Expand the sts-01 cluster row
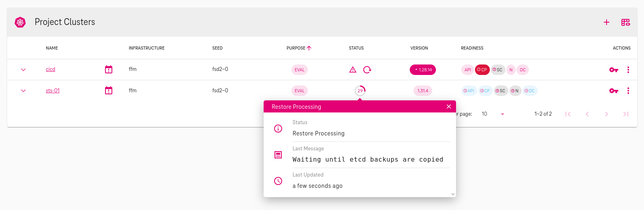This screenshot has width=644, height=210. tap(23, 91)
